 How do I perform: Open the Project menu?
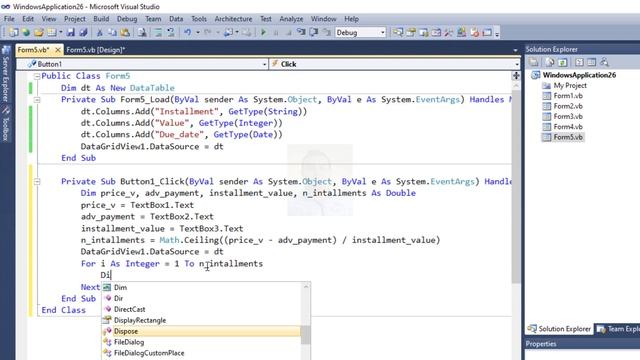[x=75, y=19]
